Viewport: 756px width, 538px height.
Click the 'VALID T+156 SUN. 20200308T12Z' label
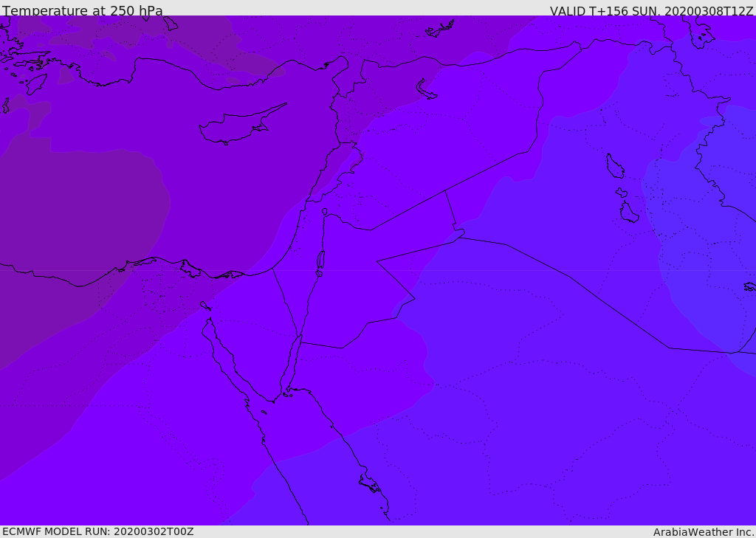point(651,11)
